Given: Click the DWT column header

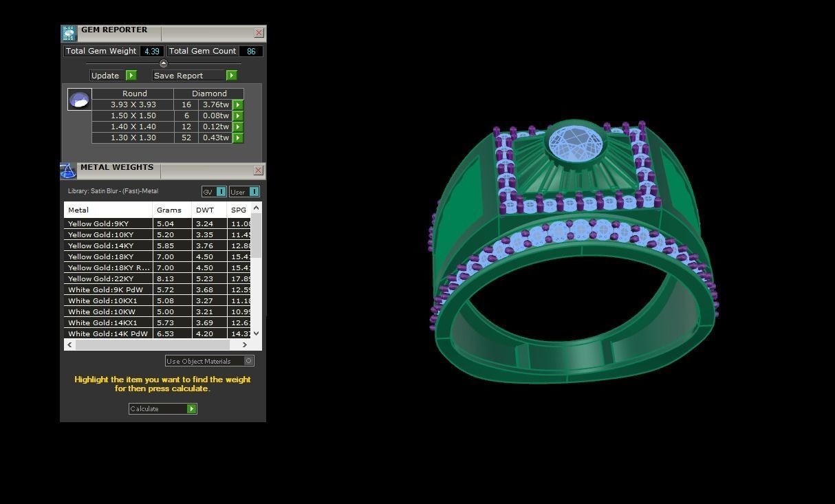Looking at the screenshot, I should click(209, 210).
